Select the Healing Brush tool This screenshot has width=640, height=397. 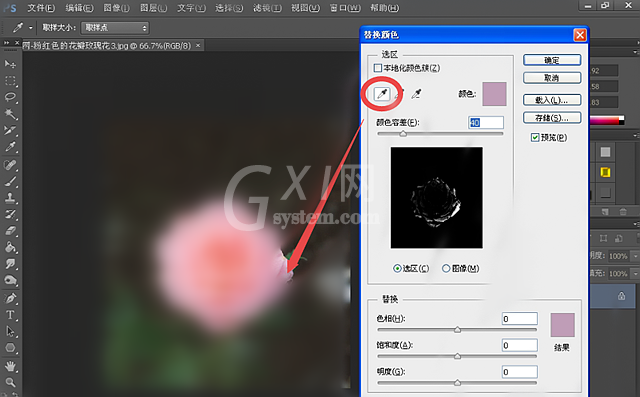[x=10, y=165]
